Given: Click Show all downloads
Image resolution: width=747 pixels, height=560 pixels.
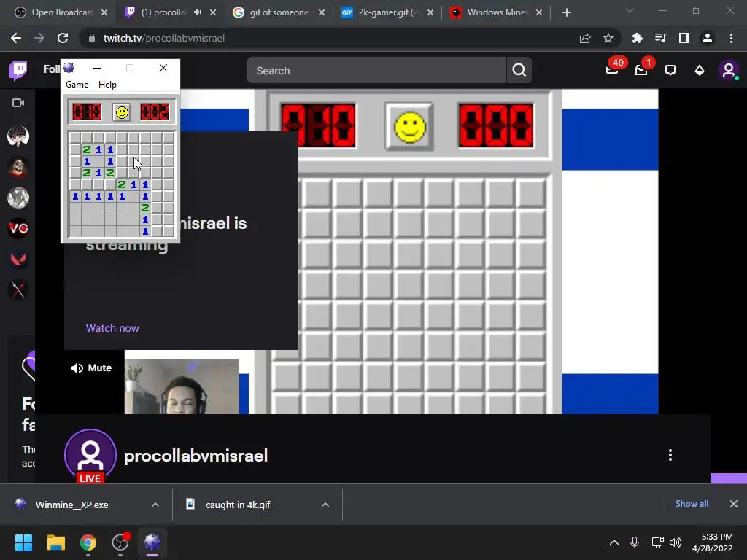Looking at the screenshot, I should point(692,504).
